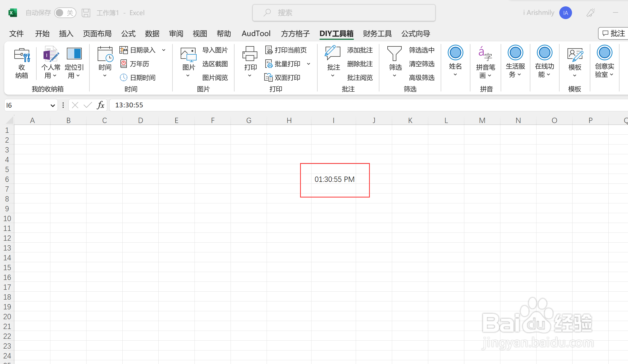Expand the 批量打印 dropdown arrow
Viewport: 628px width, 364px height.
309,64
